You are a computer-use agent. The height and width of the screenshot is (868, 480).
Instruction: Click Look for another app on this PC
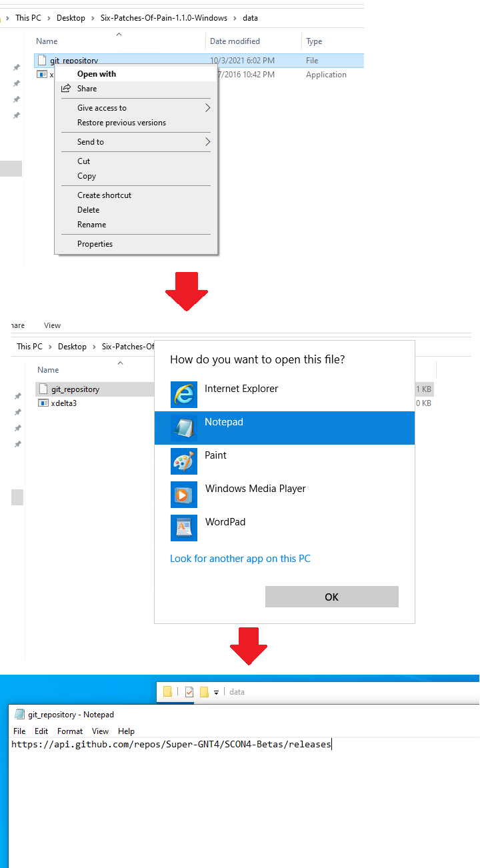[x=240, y=559]
